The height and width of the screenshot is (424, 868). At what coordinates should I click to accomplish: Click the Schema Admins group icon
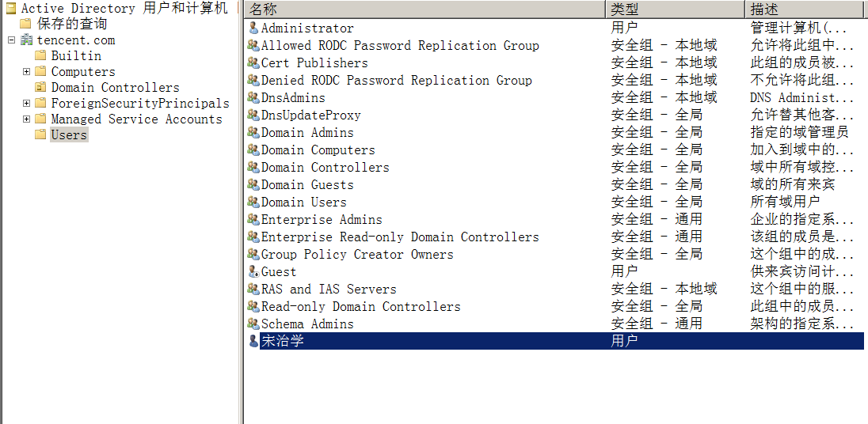point(253,324)
